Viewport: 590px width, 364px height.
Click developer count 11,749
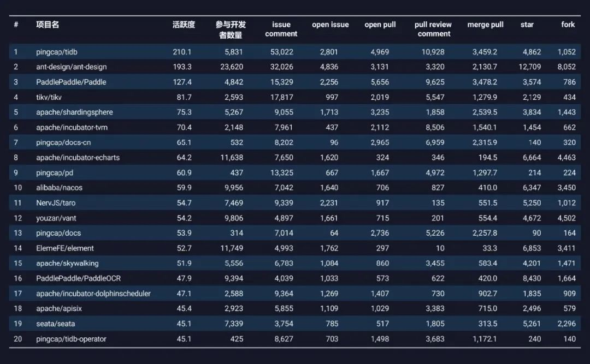[x=232, y=248]
